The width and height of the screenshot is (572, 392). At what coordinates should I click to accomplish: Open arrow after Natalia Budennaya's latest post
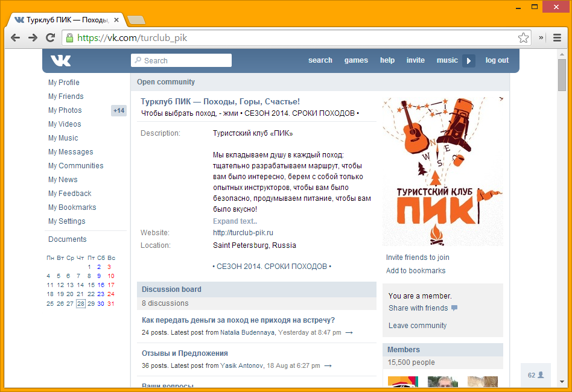point(349,332)
